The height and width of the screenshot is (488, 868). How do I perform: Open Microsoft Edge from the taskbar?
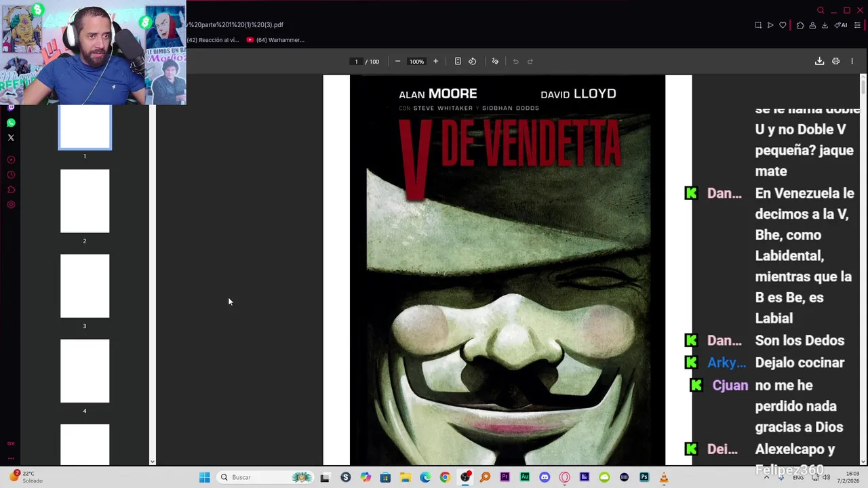425,477
